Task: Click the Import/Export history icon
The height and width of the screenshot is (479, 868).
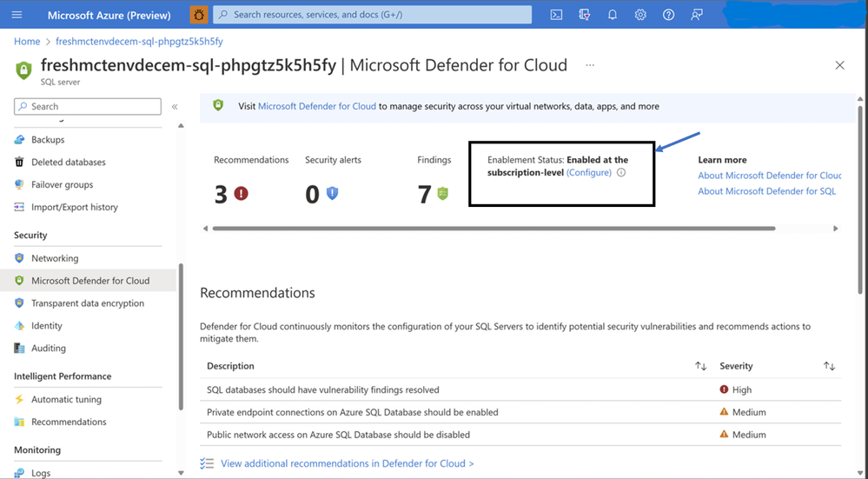Action: (x=19, y=207)
